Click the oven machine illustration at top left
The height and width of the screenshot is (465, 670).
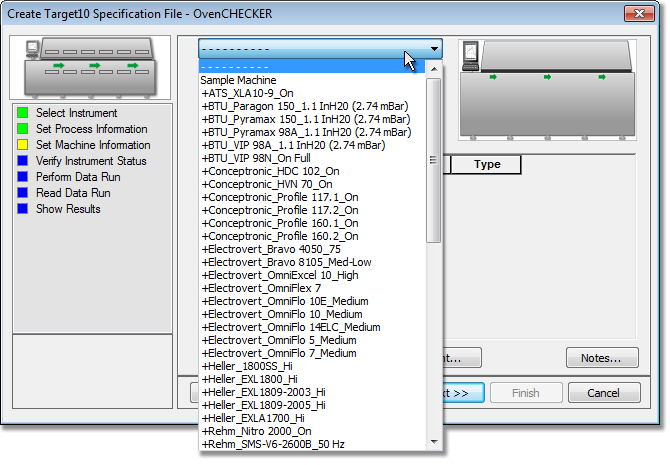90,68
